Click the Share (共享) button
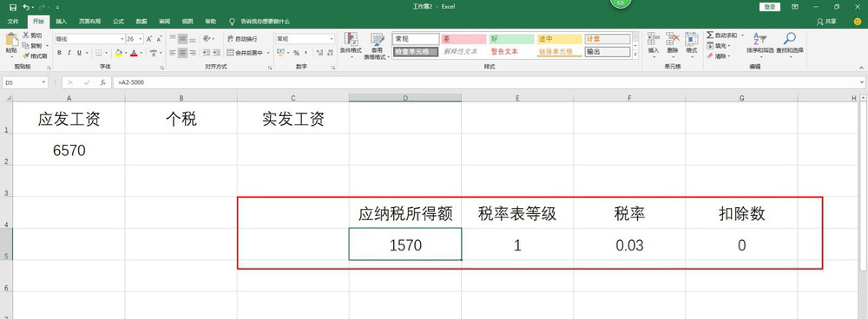This screenshot has height=319, width=868. [826, 22]
